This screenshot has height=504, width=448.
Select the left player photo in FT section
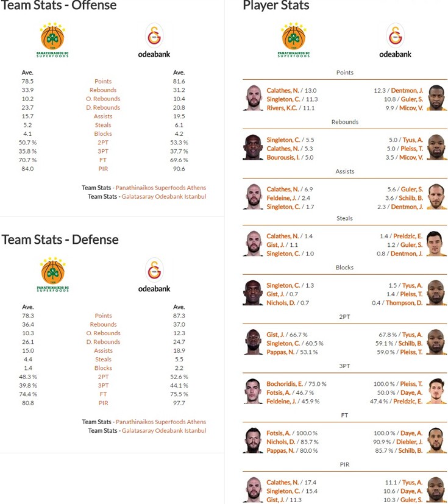253,441
